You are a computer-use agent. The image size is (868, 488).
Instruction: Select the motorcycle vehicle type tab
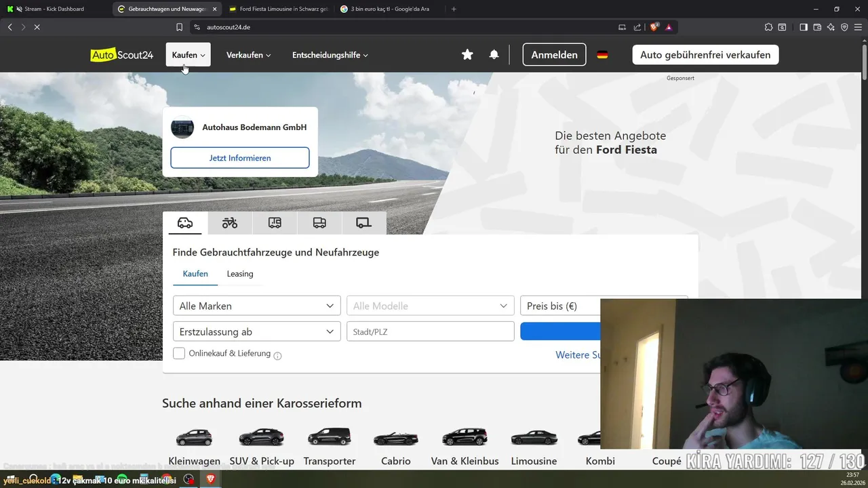(x=230, y=222)
